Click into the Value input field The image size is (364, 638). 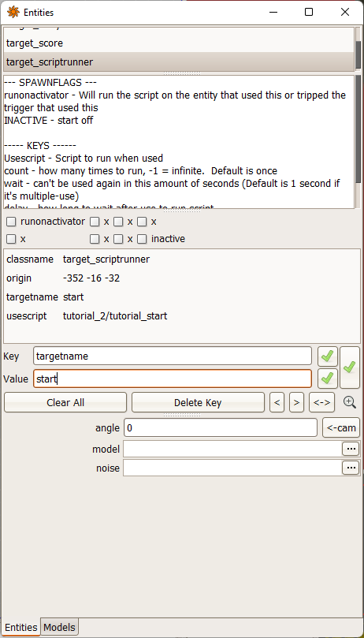point(173,379)
